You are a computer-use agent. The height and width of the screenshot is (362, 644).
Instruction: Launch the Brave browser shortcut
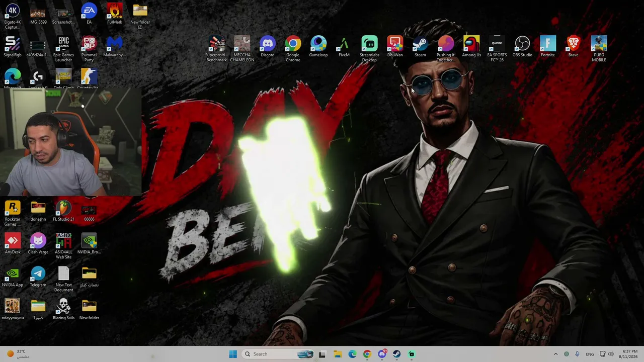tap(573, 47)
